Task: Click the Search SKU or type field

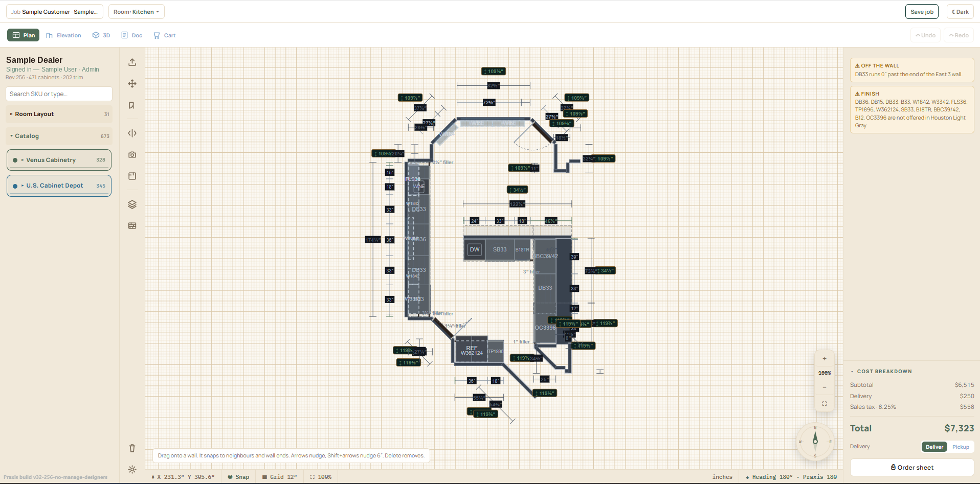Action: (59, 94)
